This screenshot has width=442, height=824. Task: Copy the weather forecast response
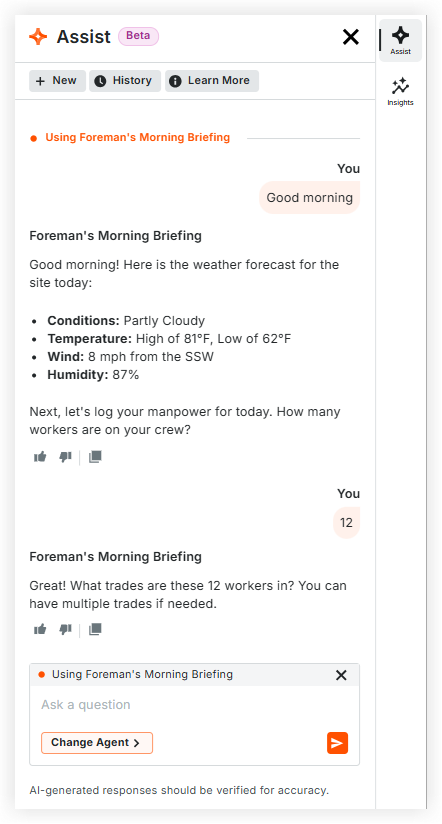(95, 457)
